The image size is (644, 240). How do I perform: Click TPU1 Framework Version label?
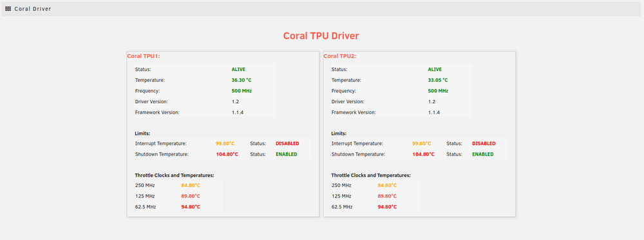point(157,112)
